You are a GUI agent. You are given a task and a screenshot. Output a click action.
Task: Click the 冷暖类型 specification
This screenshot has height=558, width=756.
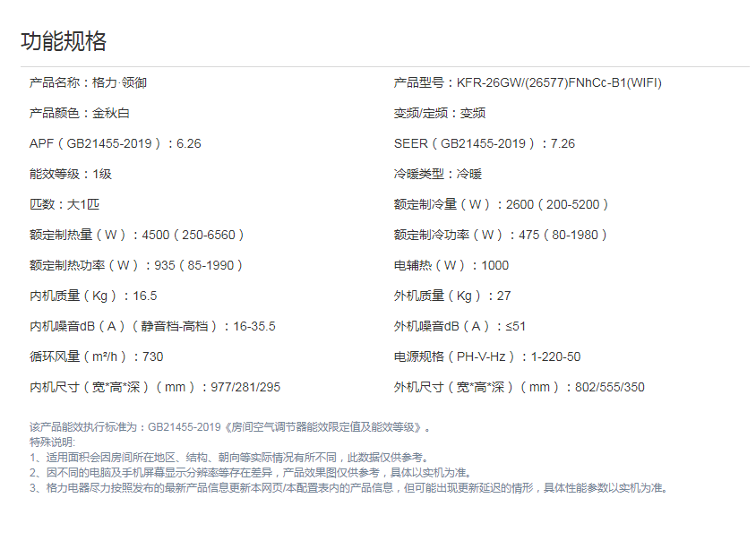(437, 174)
